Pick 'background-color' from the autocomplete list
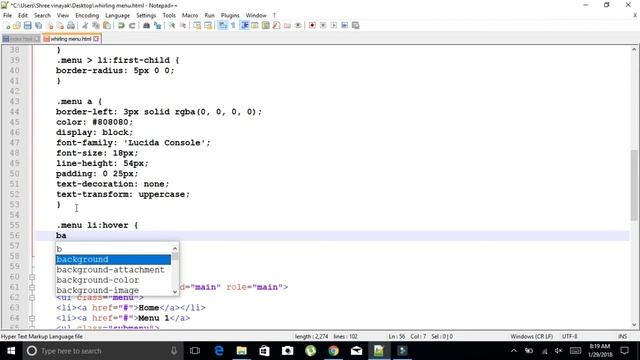640x360 pixels. coord(113,280)
